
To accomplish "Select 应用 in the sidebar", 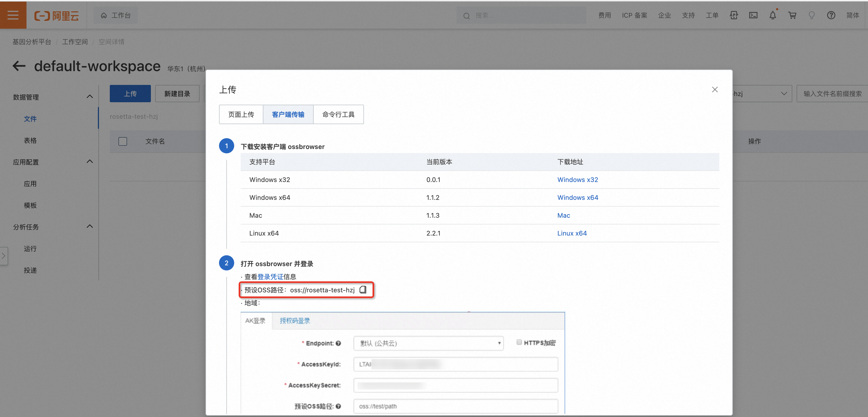I will [30, 183].
